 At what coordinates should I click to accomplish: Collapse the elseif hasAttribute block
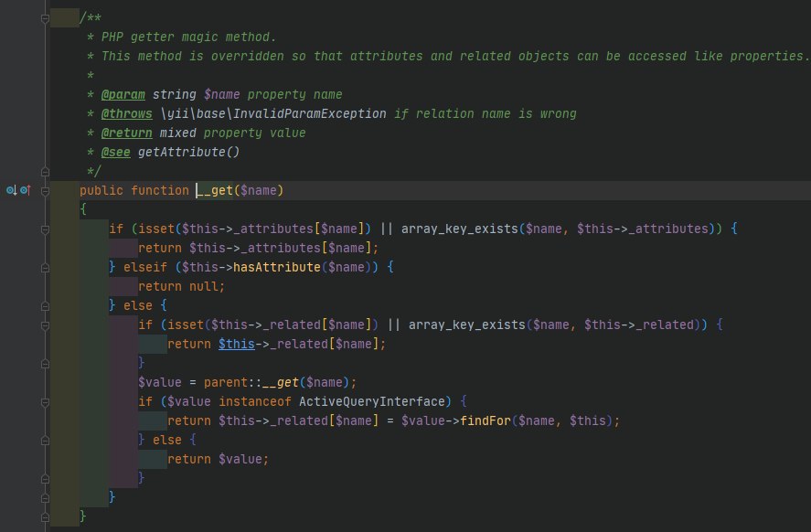point(45,268)
